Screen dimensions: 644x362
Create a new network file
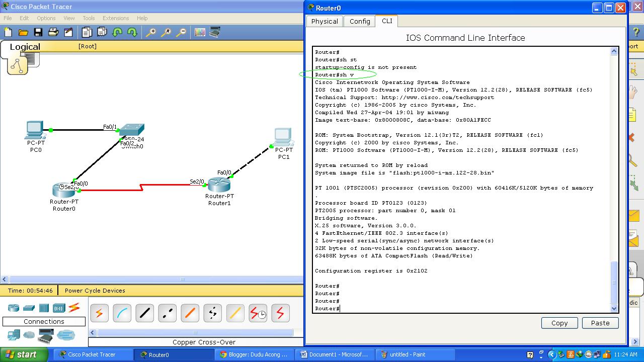tap(8, 32)
